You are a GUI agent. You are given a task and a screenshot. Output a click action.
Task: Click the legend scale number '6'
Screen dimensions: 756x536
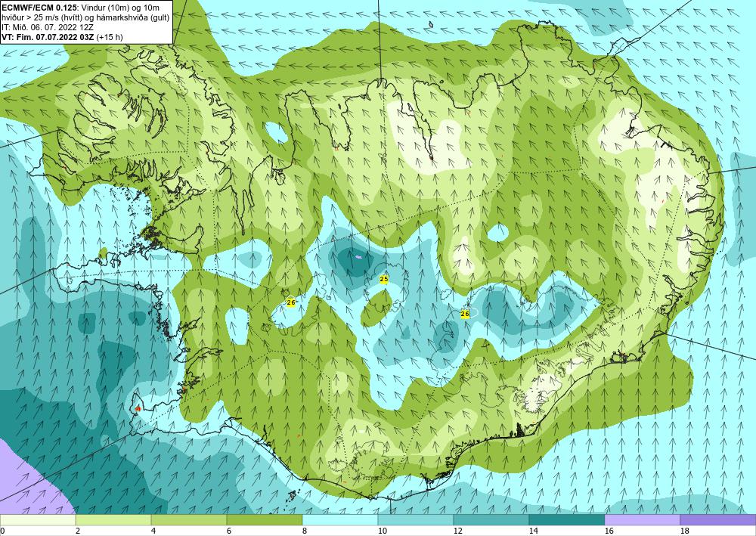[x=229, y=531]
